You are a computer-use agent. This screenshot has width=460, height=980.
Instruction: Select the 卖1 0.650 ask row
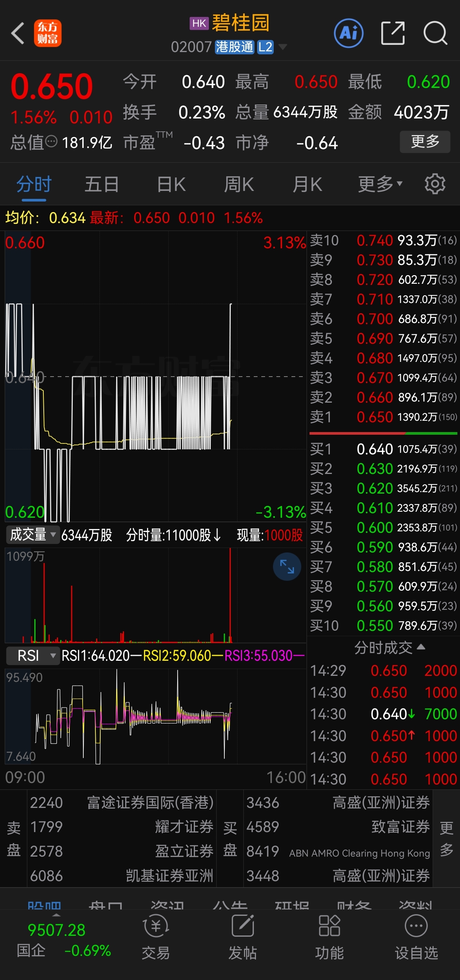tap(383, 417)
